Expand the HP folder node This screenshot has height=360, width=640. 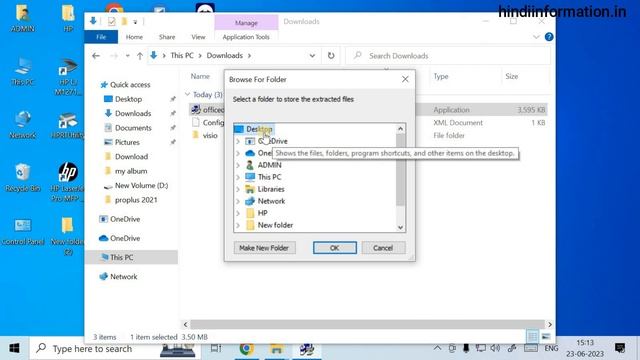[x=238, y=213]
